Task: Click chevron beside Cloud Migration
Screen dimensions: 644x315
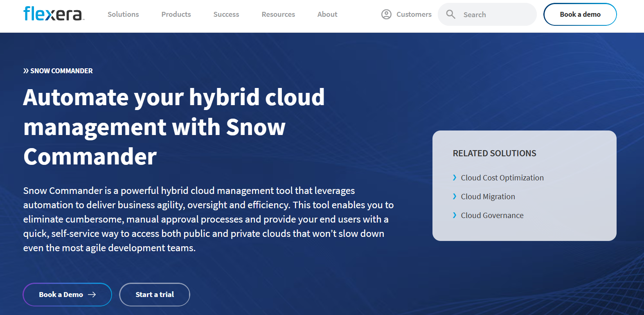Action: click(x=455, y=196)
